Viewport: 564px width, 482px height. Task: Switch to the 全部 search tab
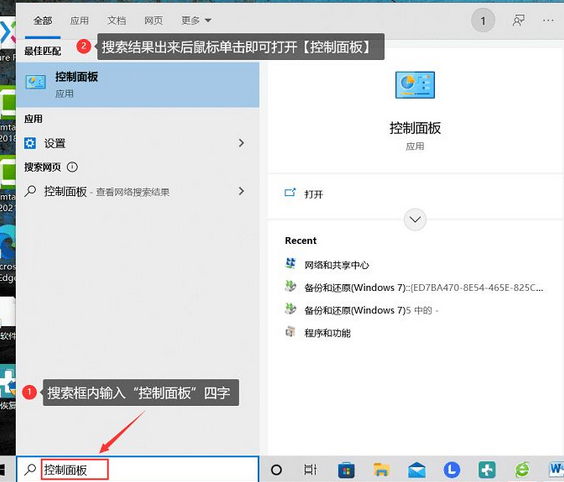43,21
